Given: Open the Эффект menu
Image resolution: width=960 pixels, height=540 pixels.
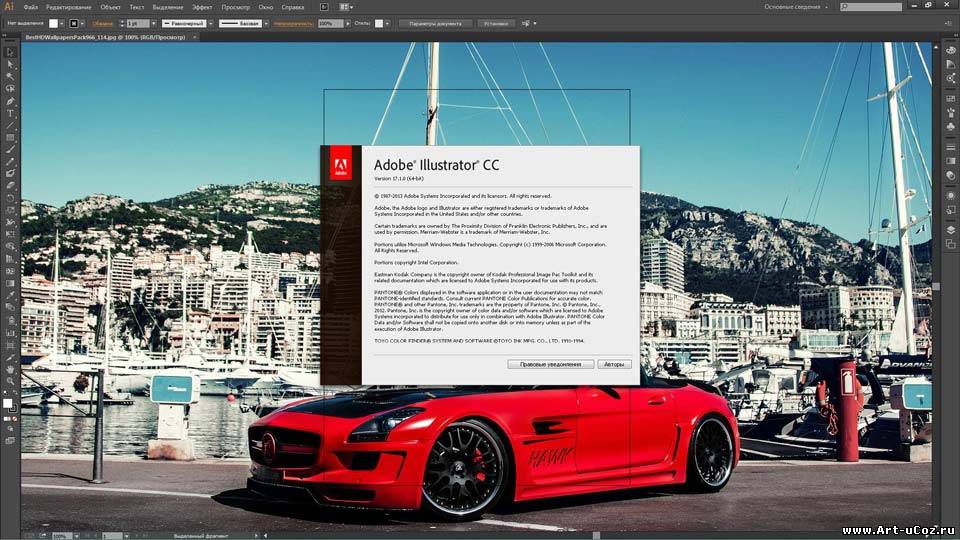Looking at the screenshot, I should click(202, 7).
